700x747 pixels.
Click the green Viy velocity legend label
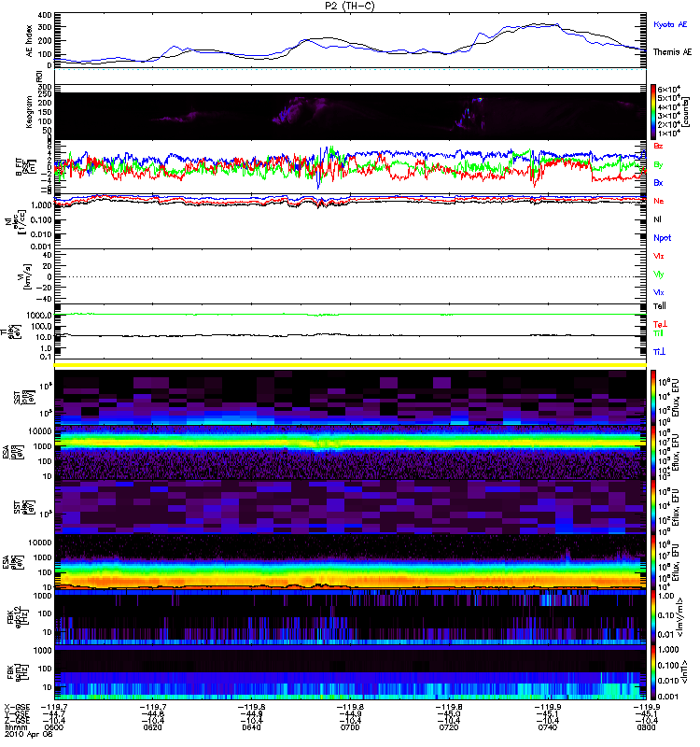(659, 275)
